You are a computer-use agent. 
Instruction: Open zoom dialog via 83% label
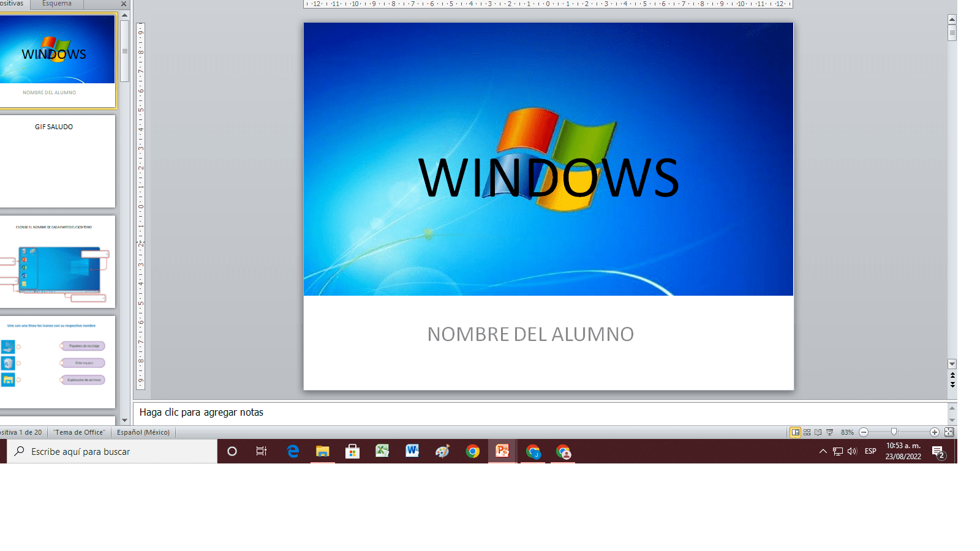(847, 432)
